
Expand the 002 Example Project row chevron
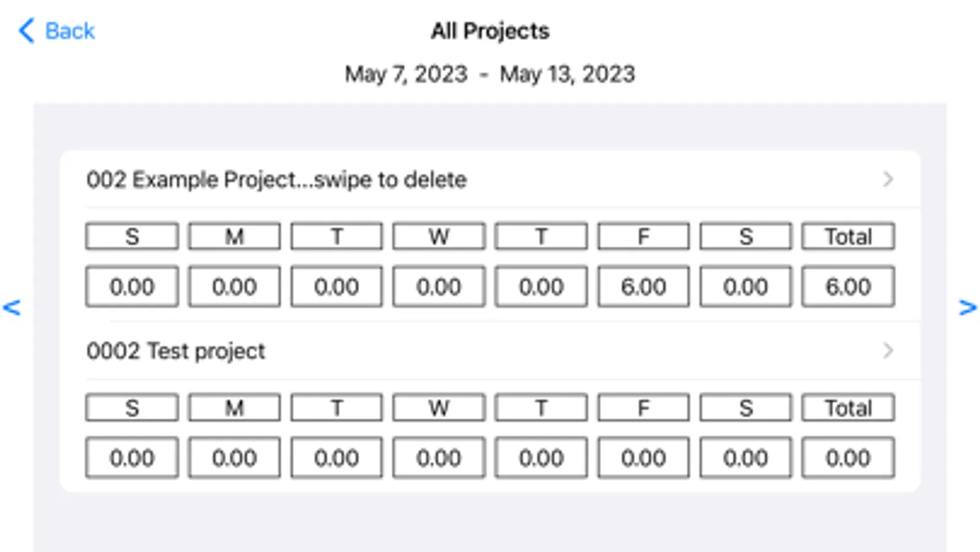click(x=887, y=180)
